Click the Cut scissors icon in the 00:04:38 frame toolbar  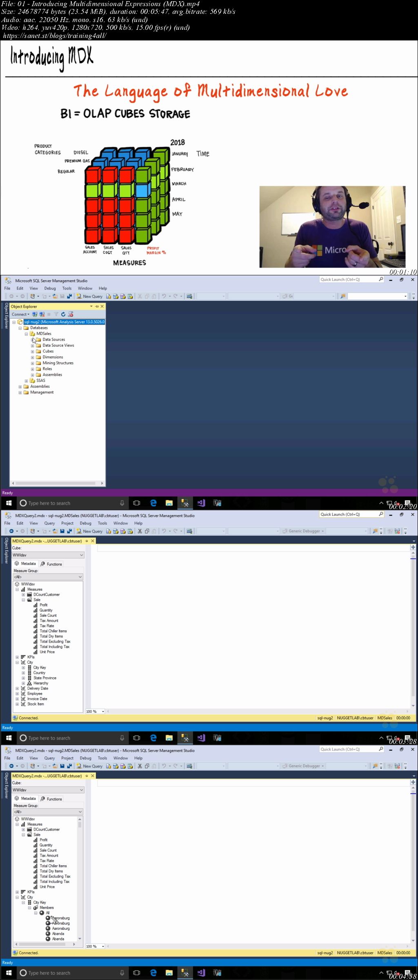(140, 766)
